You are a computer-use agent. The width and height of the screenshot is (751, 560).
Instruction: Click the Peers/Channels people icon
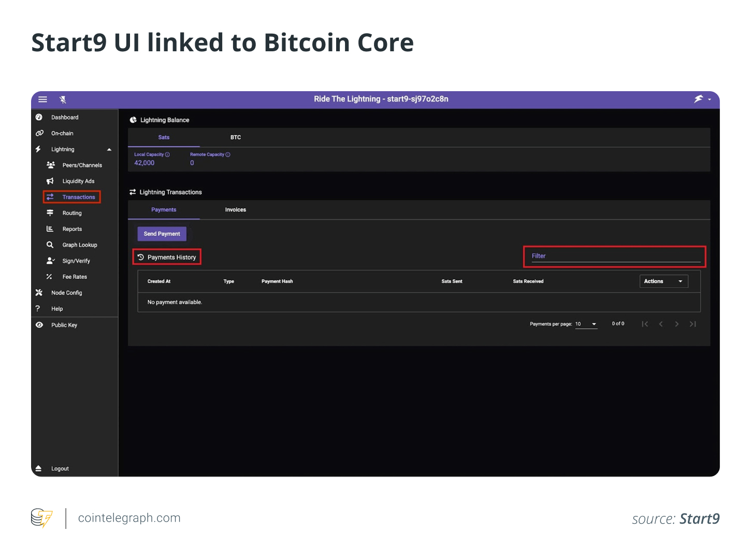pos(50,165)
